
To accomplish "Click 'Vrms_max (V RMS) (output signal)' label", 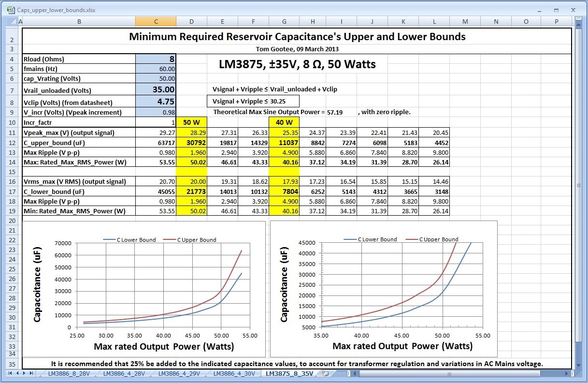I will tap(79, 181).
